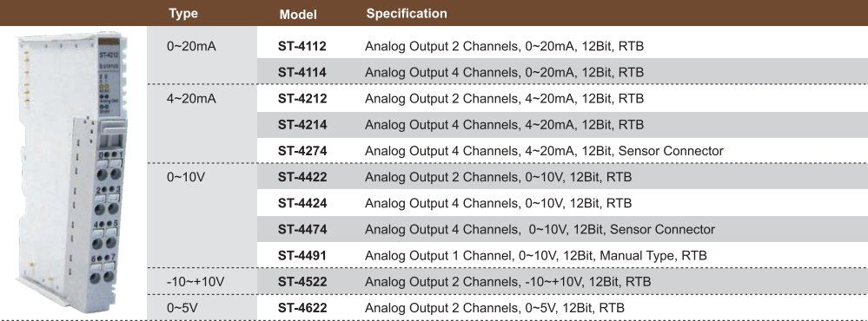Viewport: 868px width, 321px height.
Task: Choose the ST-4274 Sensor Connector model
Action: click(x=302, y=151)
